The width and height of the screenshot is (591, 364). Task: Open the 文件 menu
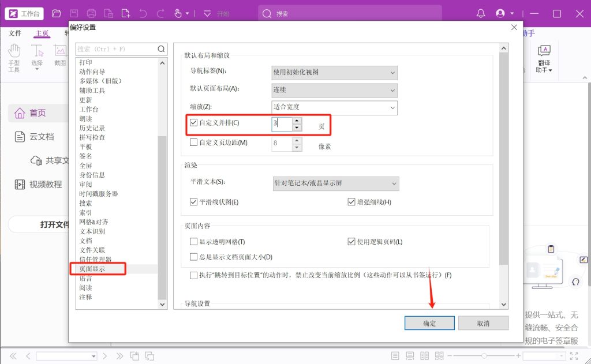(15, 33)
